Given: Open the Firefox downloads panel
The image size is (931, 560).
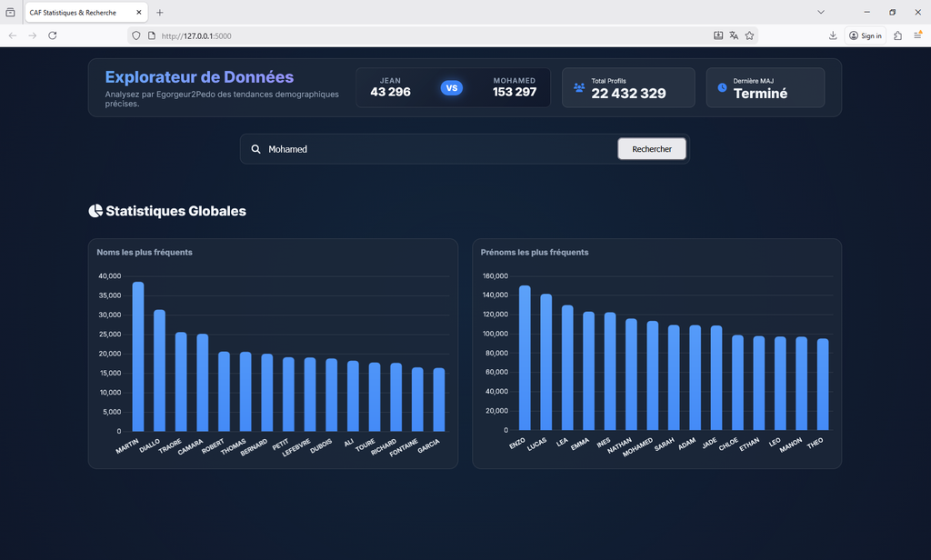Looking at the screenshot, I should pyautogui.click(x=833, y=35).
